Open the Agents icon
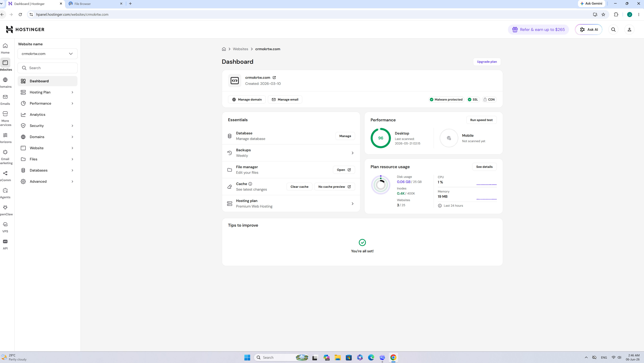The image size is (644, 363). coord(5,190)
